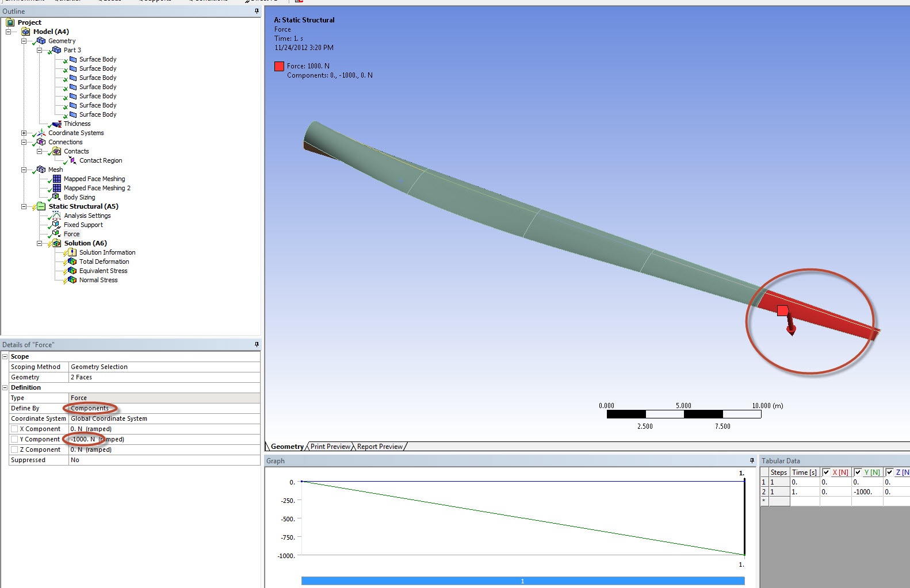The height and width of the screenshot is (588, 910).
Task: Click the Y Component value -1000. N
Action: [165, 439]
